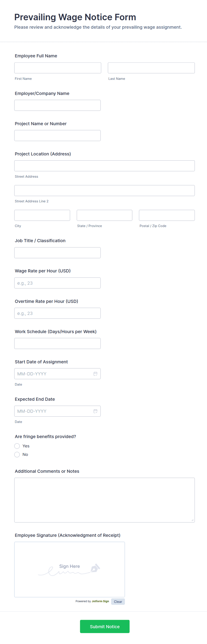Focus the Last Name field

click(x=151, y=68)
